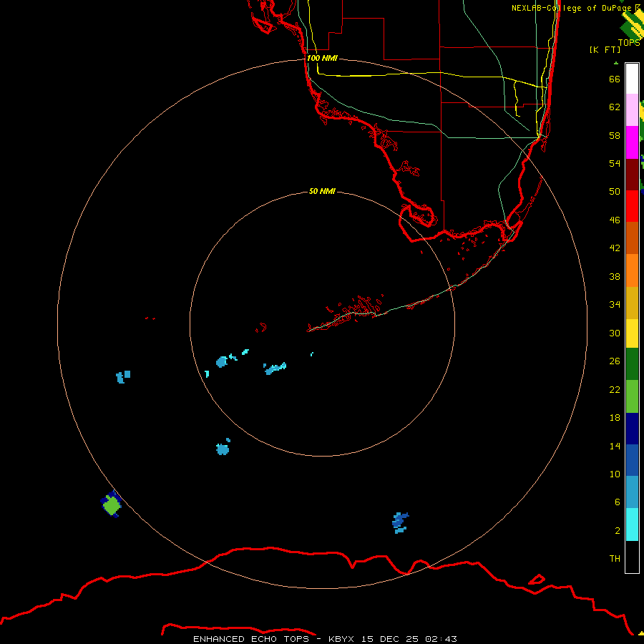Click the medium blue legend swatch

[632, 460]
